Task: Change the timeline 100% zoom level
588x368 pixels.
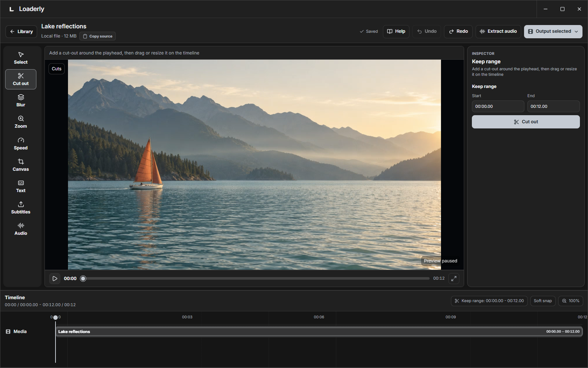Action: click(571, 301)
